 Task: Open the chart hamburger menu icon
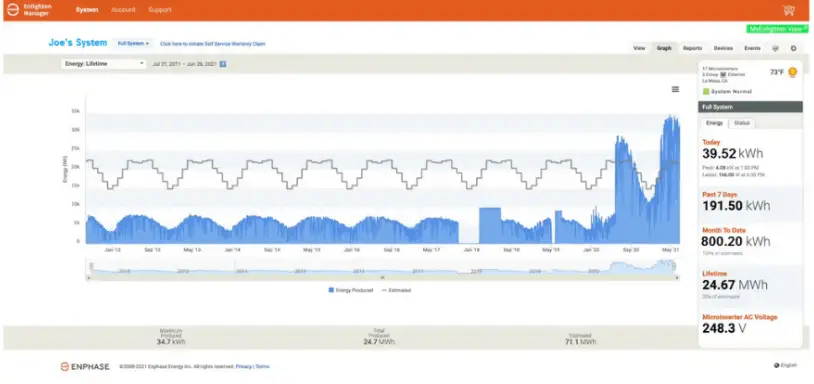[x=675, y=89]
